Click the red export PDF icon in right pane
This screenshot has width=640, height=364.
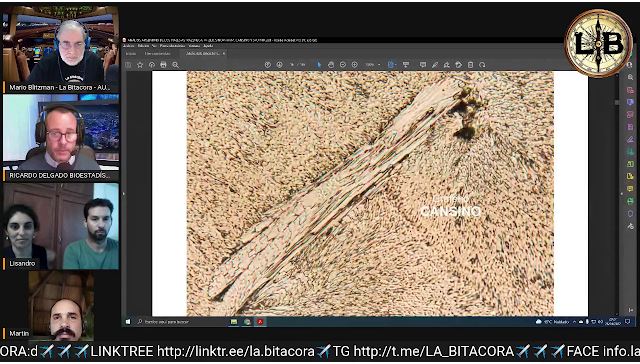631,90
